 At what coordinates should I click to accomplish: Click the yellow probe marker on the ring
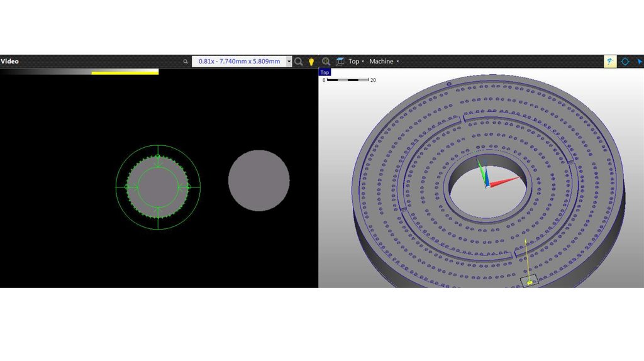click(x=529, y=282)
